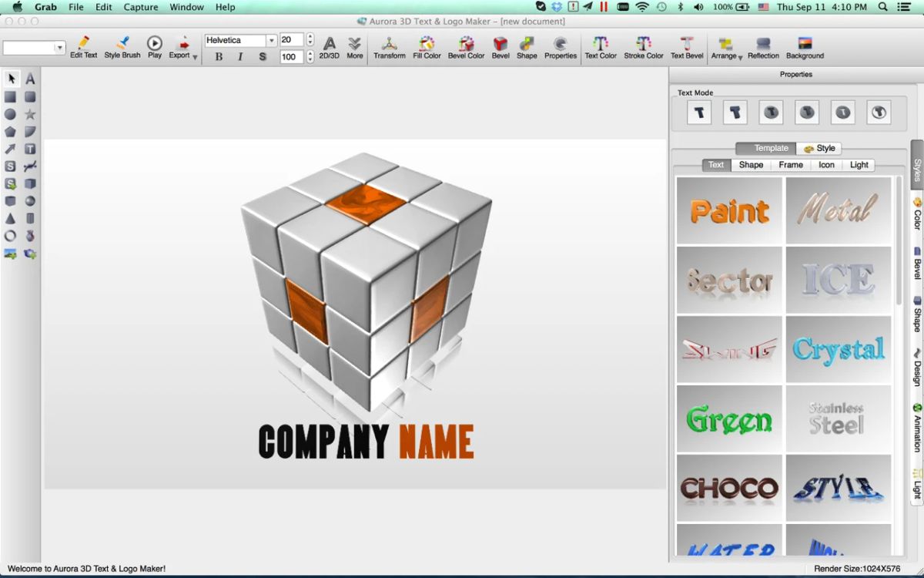This screenshot has width=924, height=578.
Task: Toggle italic text formatting
Action: pos(239,57)
